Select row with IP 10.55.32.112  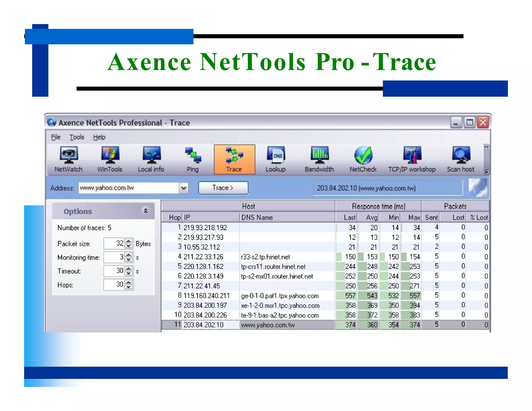pos(325,247)
